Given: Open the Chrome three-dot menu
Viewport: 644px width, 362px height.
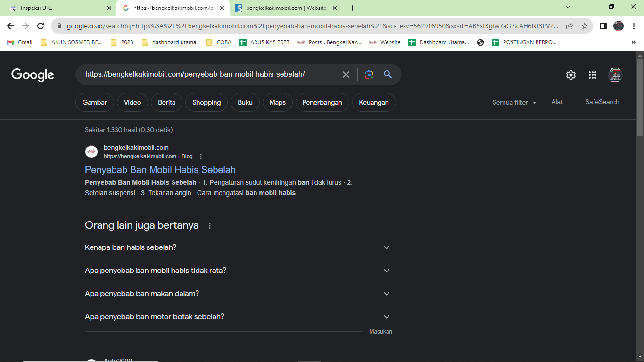Looking at the screenshot, I should pyautogui.click(x=634, y=26).
